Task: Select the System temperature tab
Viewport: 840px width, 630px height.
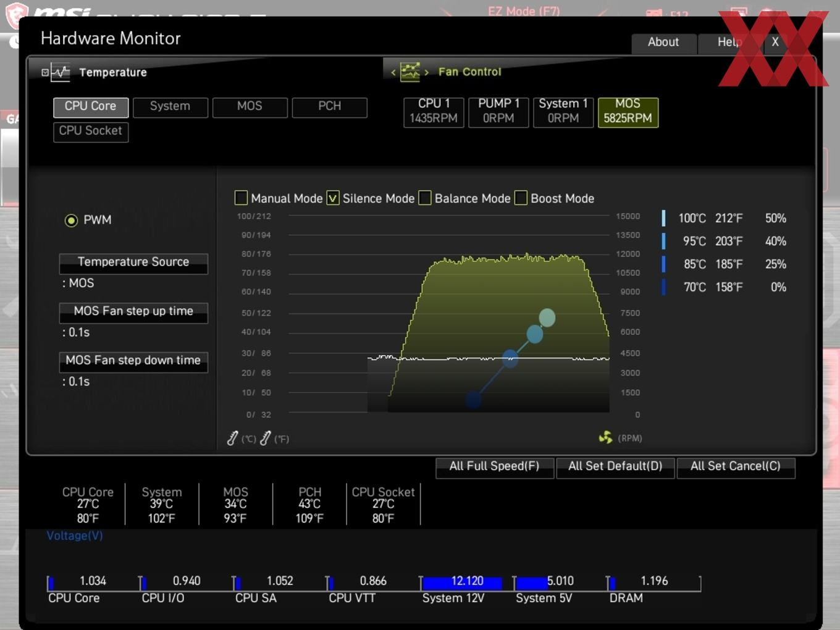Action: point(170,107)
